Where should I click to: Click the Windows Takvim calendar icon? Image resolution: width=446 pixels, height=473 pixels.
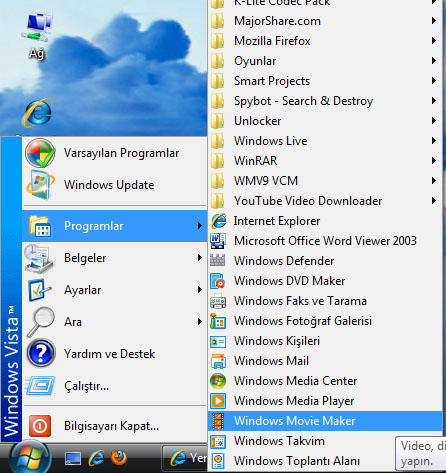(218, 441)
